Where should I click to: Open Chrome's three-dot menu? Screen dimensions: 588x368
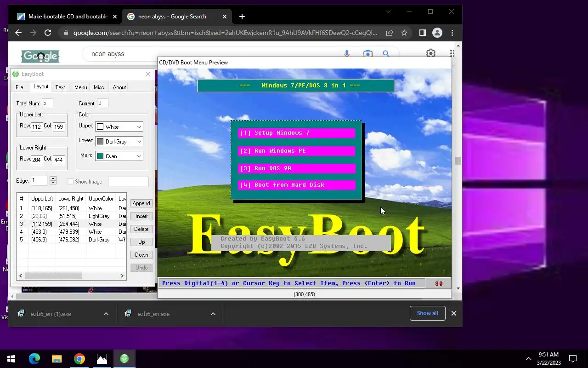pos(452,33)
